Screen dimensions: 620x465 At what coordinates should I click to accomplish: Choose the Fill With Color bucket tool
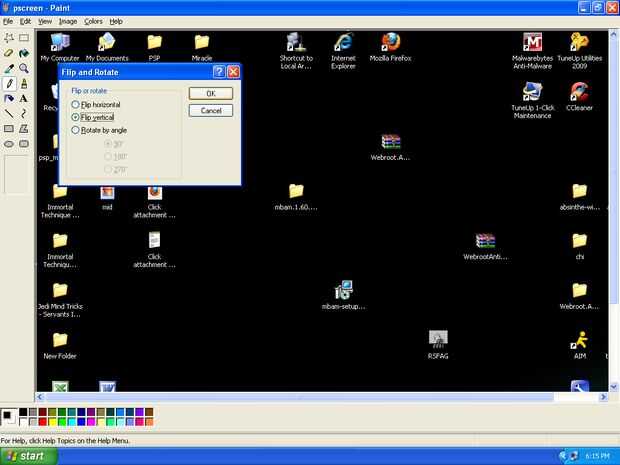point(24,53)
